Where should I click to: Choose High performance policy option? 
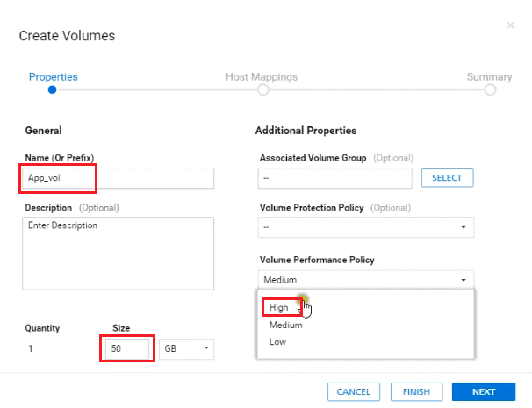tap(279, 307)
